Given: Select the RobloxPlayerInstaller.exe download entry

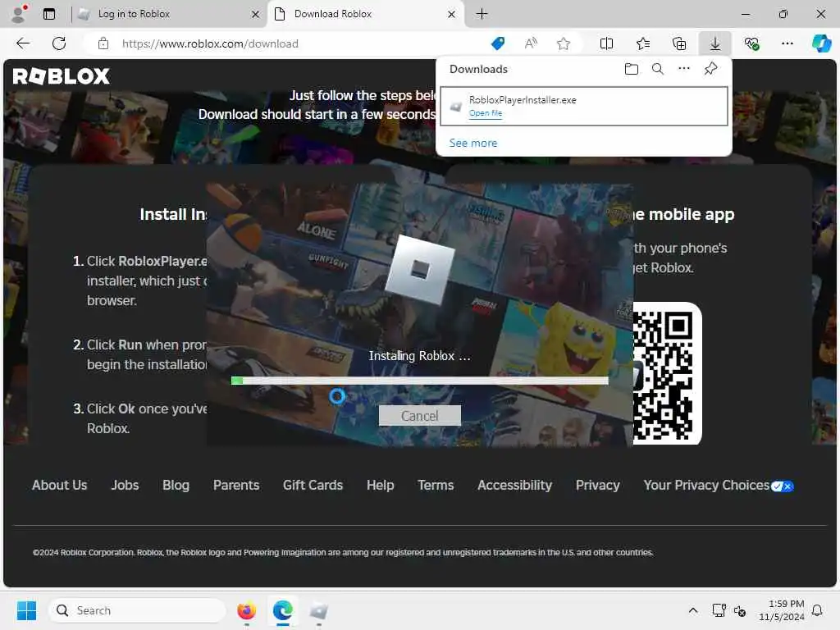Looking at the screenshot, I should [x=584, y=106].
